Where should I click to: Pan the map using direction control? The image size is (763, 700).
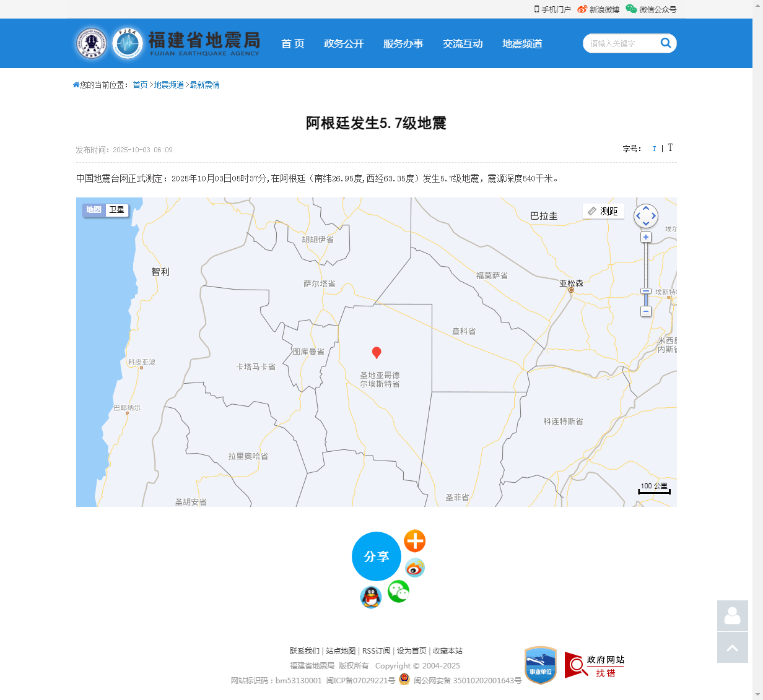point(646,216)
